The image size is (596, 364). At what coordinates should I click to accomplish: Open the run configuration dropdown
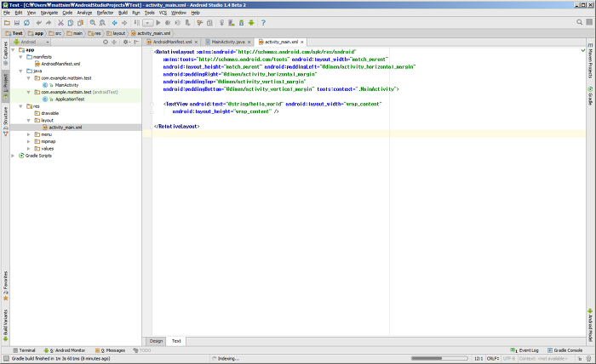(x=148, y=23)
